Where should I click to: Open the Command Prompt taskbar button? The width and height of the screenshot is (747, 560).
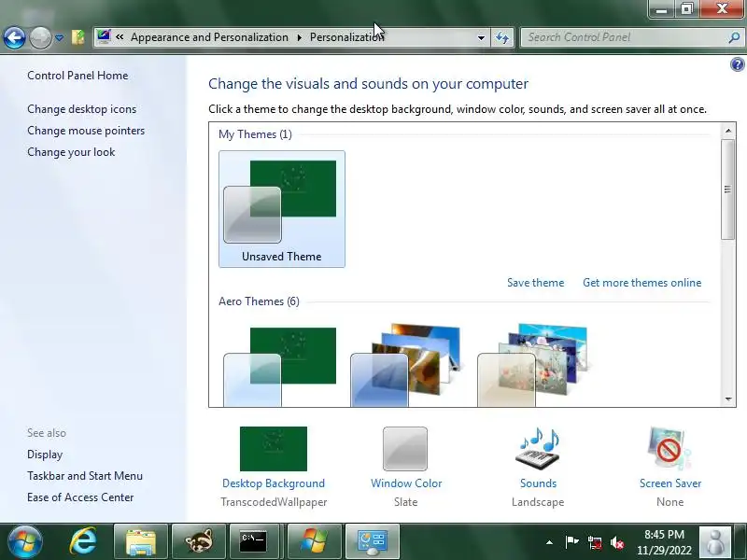[256, 541]
